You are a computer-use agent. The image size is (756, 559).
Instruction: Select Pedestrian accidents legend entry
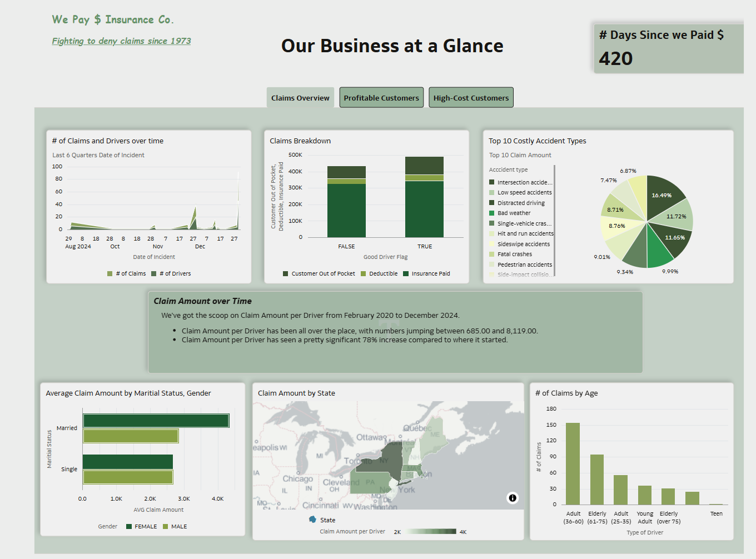tap(521, 264)
